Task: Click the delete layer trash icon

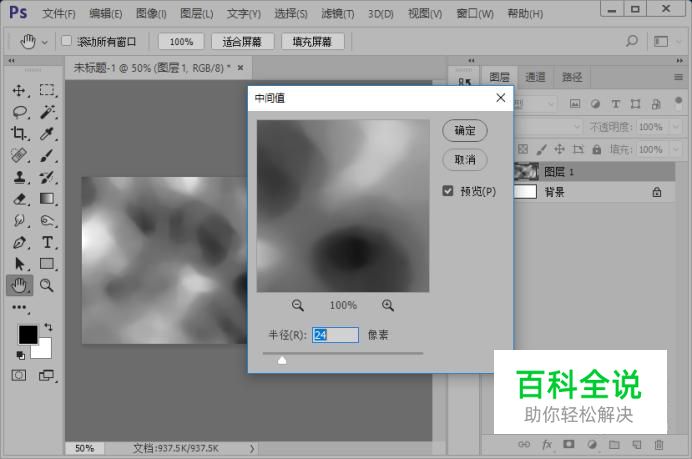Action: (659, 444)
